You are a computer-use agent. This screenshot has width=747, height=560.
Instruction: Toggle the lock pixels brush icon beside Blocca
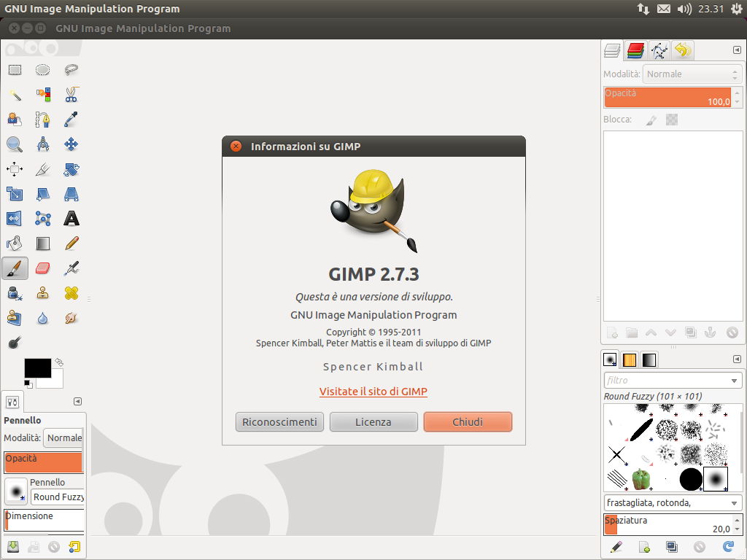pyautogui.click(x=651, y=120)
